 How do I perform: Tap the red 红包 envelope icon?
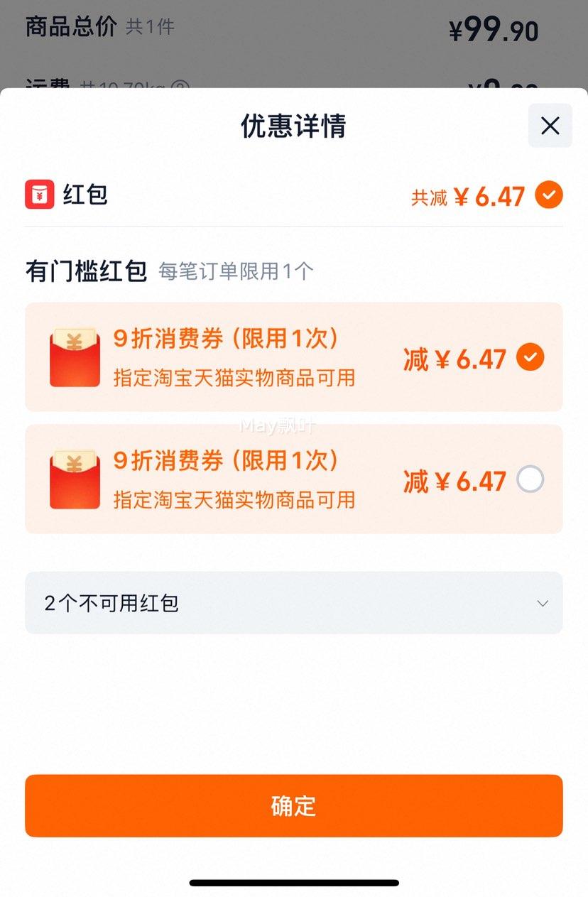coord(40,194)
